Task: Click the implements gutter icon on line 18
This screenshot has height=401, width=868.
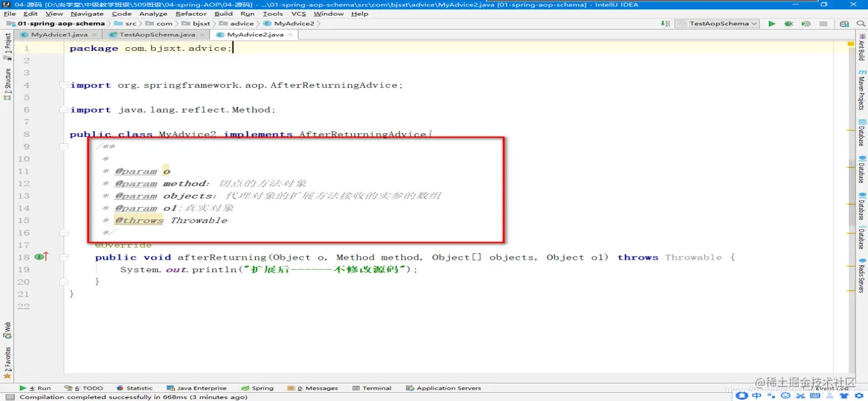Action: click(41, 257)
